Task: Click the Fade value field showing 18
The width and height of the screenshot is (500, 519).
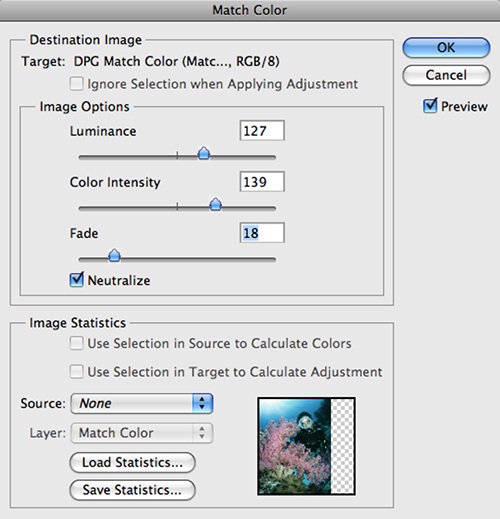Action: pyautogui.click(x=262, y=233)
